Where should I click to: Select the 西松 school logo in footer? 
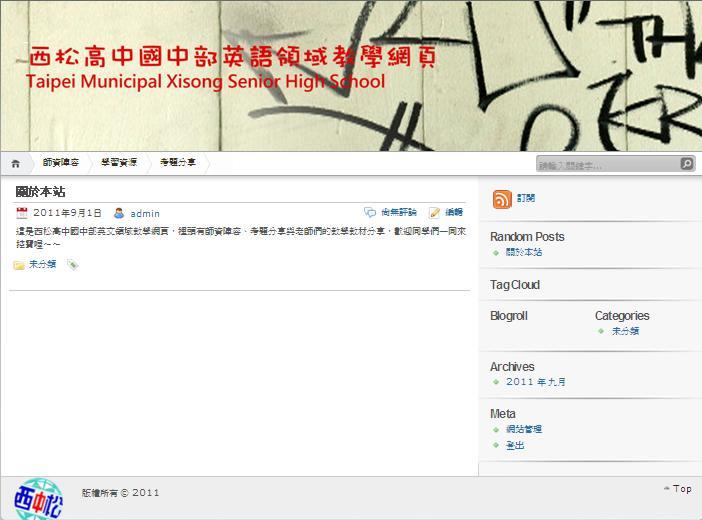pos(38,499)
